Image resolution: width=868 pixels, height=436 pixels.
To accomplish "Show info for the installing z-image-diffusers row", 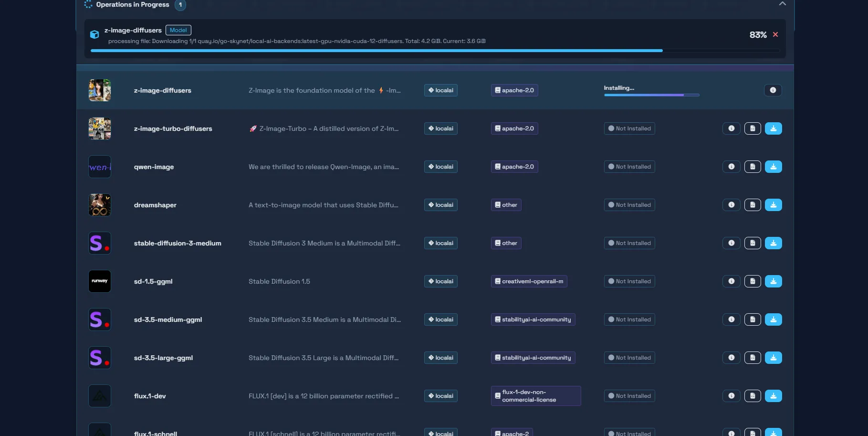I will click(773, 90).
